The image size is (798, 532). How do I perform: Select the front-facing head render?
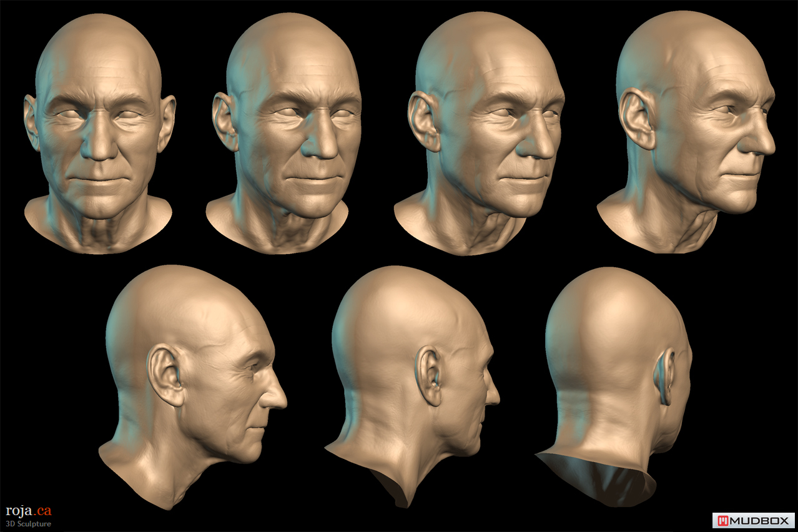tap(99, 134)
